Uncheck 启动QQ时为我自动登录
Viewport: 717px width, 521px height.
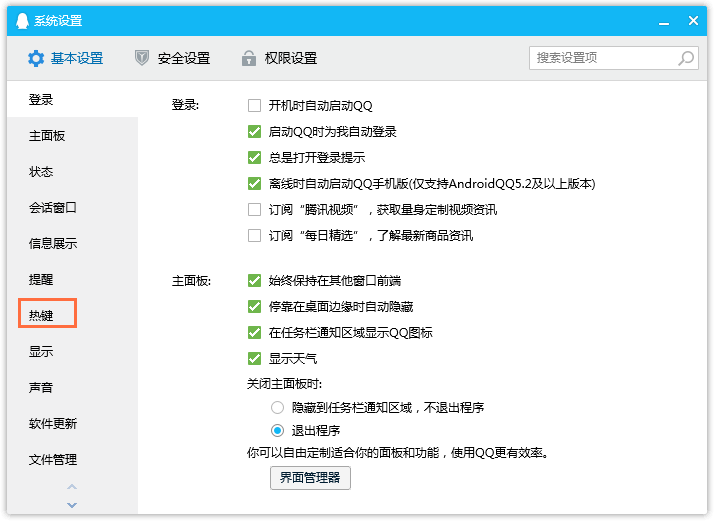coord(254,132)
